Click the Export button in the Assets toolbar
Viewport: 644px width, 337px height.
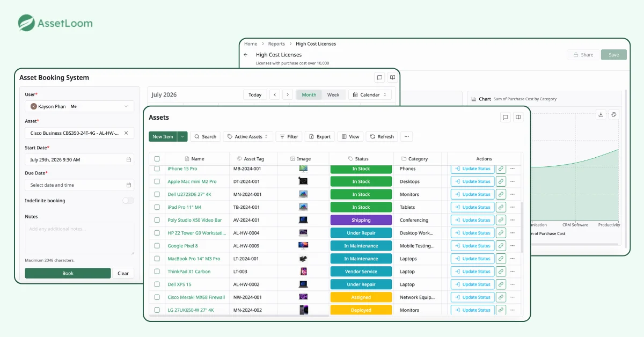click(320, 137)
